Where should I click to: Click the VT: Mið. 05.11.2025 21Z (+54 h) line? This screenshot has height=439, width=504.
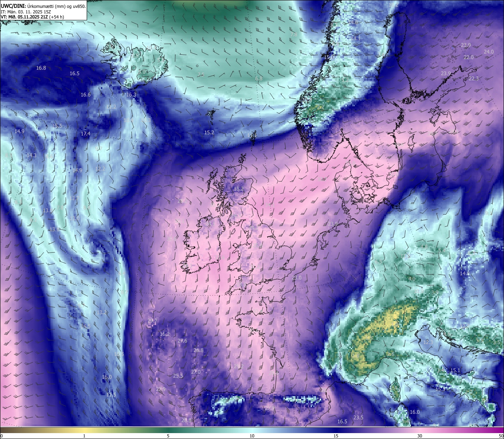(32, 17)
